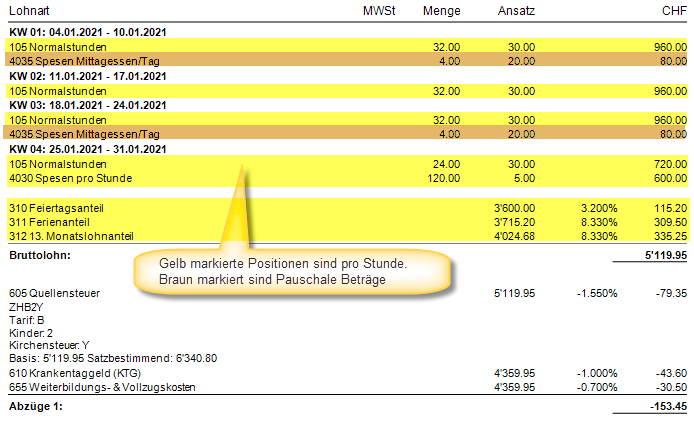This screenshot has height=421, width=694.
Task: Click the yellow callout note about marked positions
Action: click(x=292, y=270)
